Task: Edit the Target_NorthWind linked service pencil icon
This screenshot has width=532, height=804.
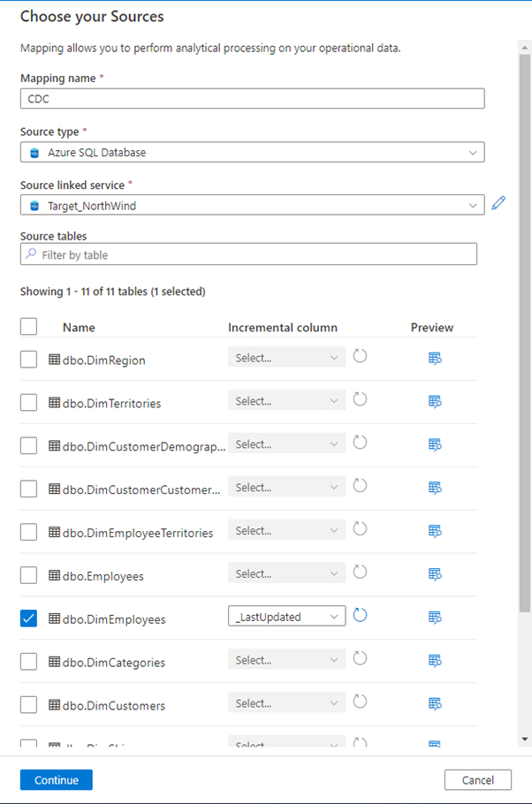Action: pyautogui.click(x=498, y=203)
